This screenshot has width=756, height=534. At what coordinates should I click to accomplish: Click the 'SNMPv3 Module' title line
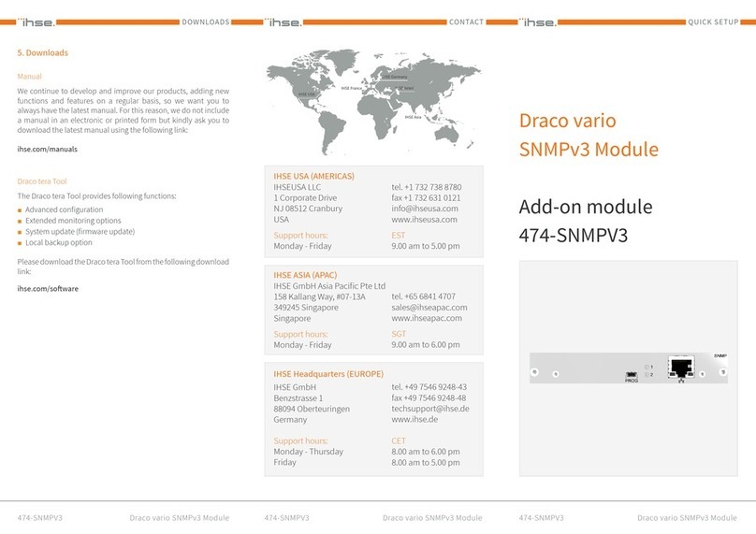[589, 150]
